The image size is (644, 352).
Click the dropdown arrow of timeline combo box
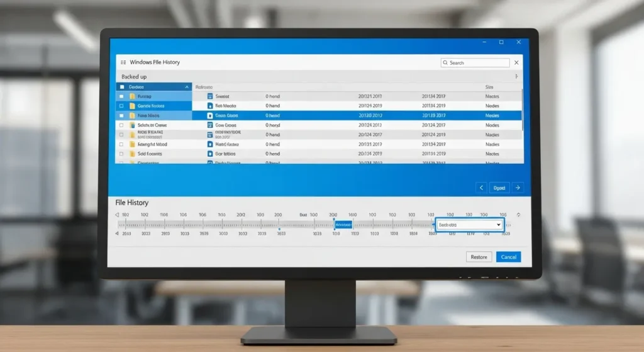point(499,225)
